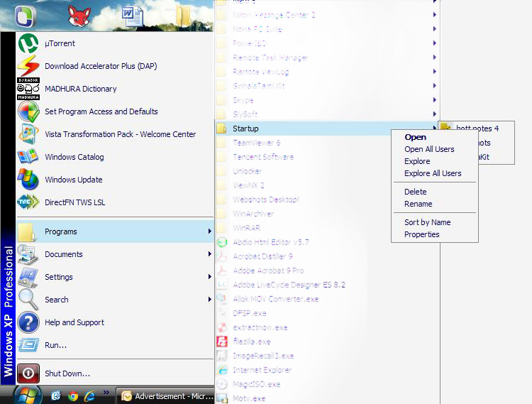
Task: Click the Adobe Acrobat 9 Pro icon
Action: (222, 271)
